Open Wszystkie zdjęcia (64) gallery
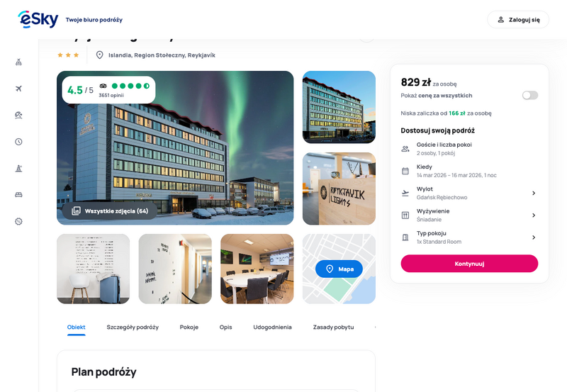Viewport: 567px width, 392px height. [x=110, y=211]
